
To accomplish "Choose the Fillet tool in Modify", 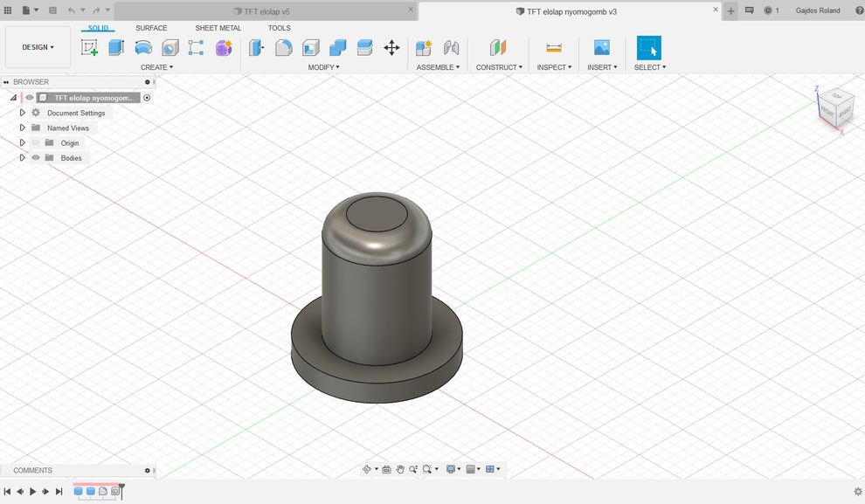I will coord(284,48).
